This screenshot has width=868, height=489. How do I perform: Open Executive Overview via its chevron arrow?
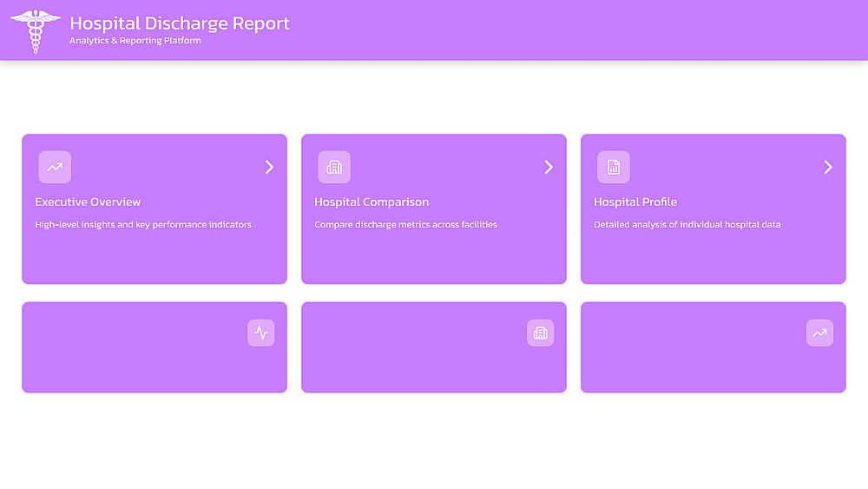click(269, 167)
